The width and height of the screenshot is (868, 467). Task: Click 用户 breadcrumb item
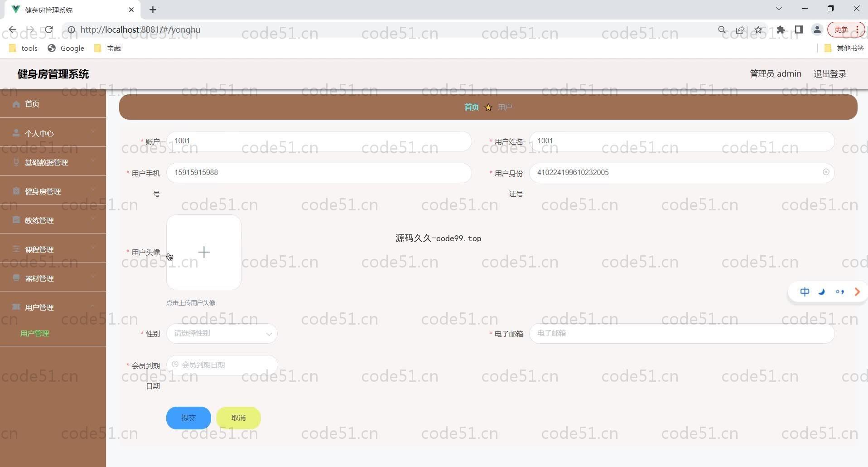pos(505,107)
